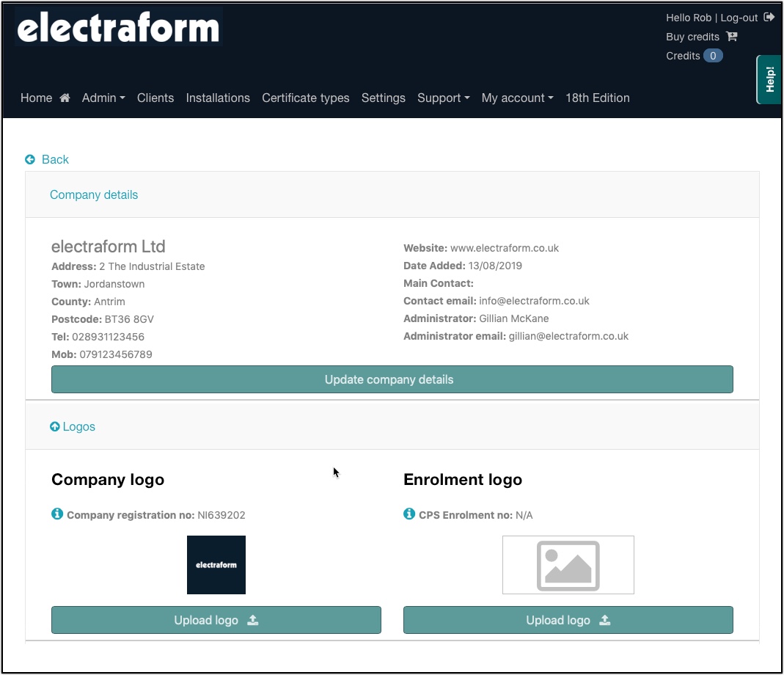Open the Help! side tab
784x675 pixels.
(769, 79)
